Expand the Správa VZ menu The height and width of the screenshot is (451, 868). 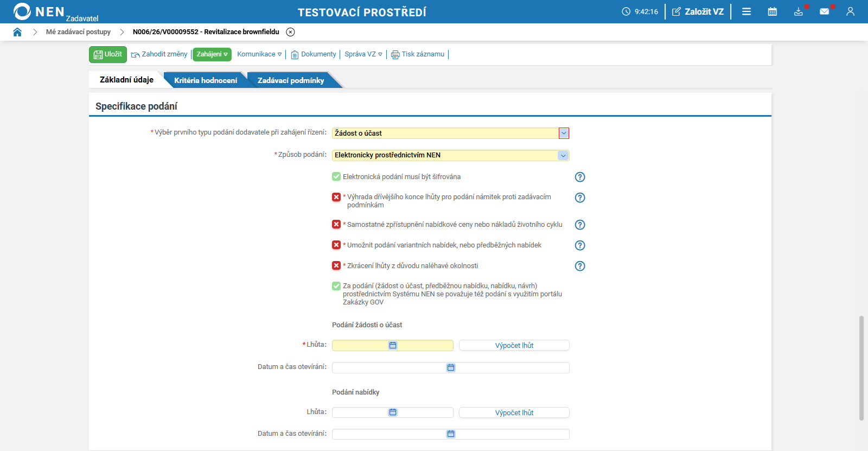363,54
